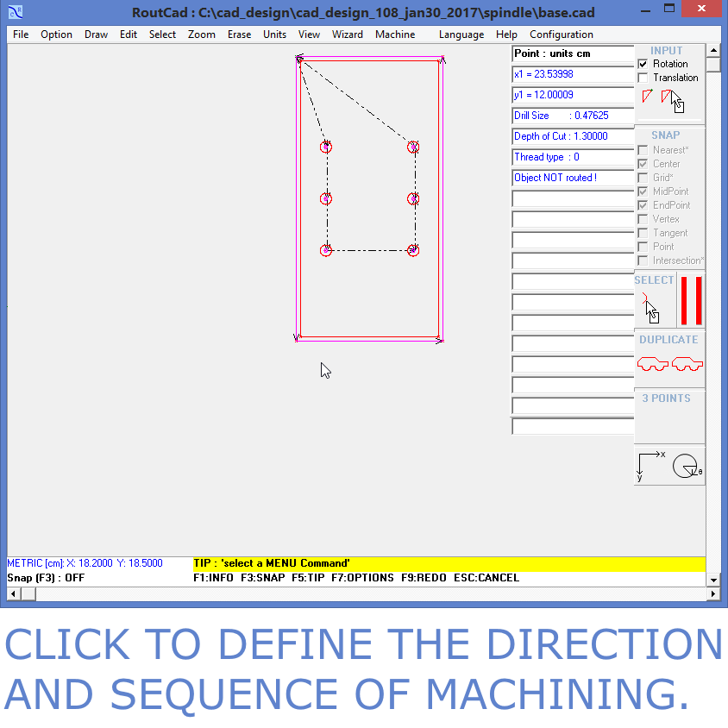This screenshot has width=728, height=728.
Task: Click the F9:REDO function key hint
Action: click(424, 578)
